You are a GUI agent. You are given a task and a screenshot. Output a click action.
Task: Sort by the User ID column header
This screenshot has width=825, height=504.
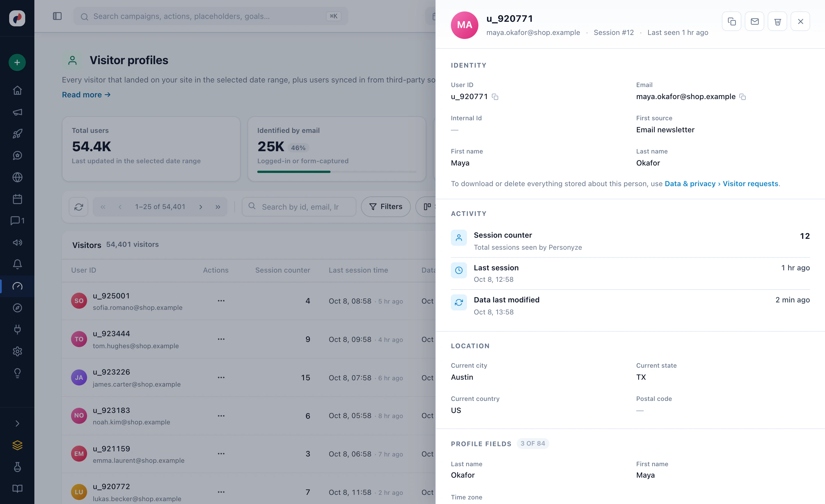tap(84, 270)
